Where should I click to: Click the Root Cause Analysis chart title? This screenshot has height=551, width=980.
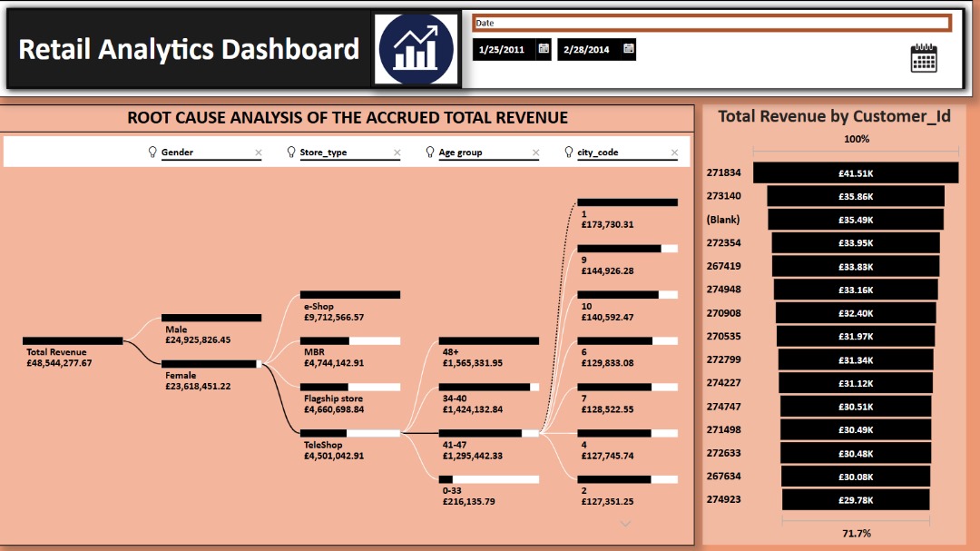point(348,118)
